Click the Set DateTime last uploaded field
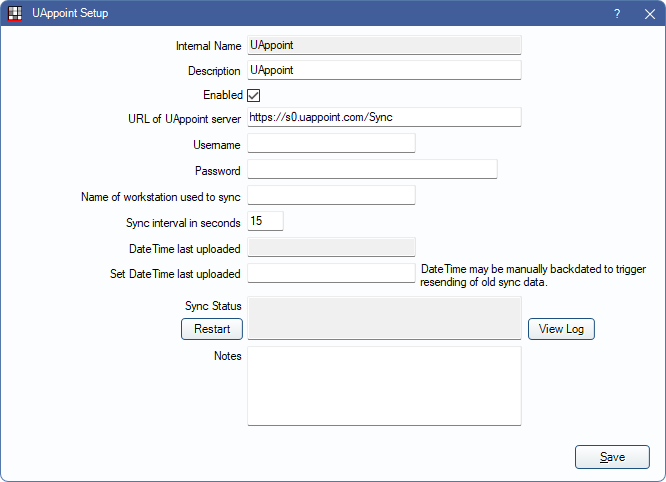 (331, 273)
